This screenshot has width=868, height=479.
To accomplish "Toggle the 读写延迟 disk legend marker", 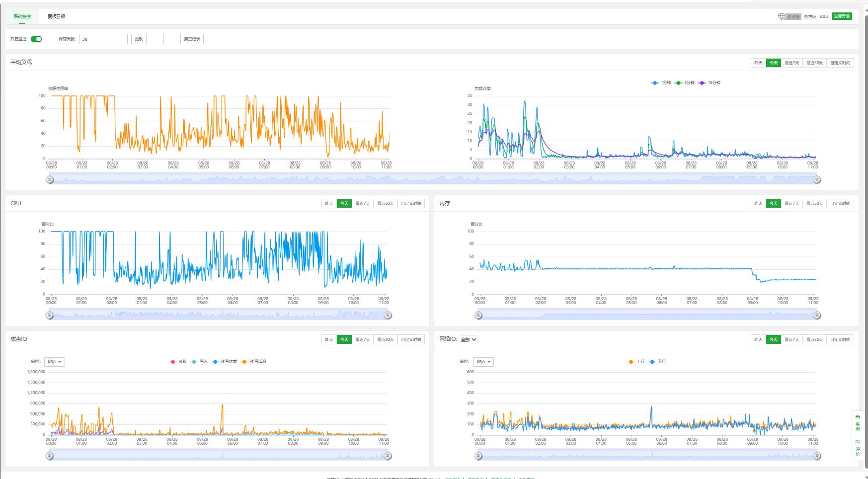I will (244, 362).
